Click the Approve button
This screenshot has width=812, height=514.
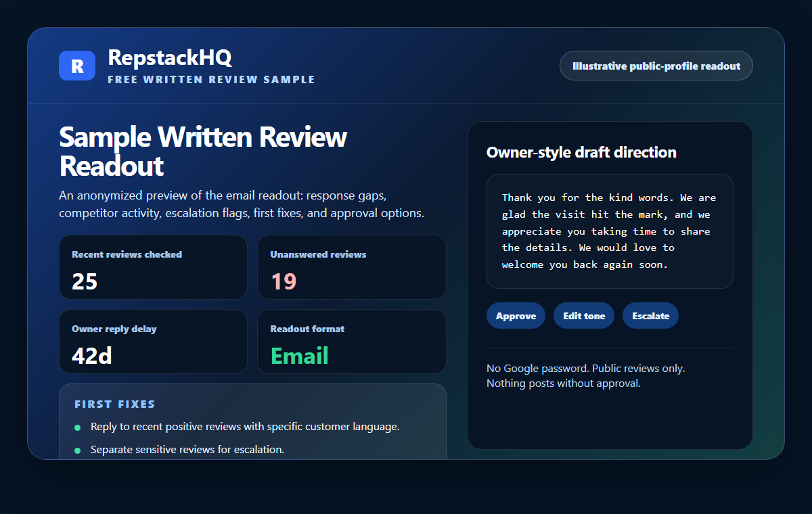click(x=516, y=316)
